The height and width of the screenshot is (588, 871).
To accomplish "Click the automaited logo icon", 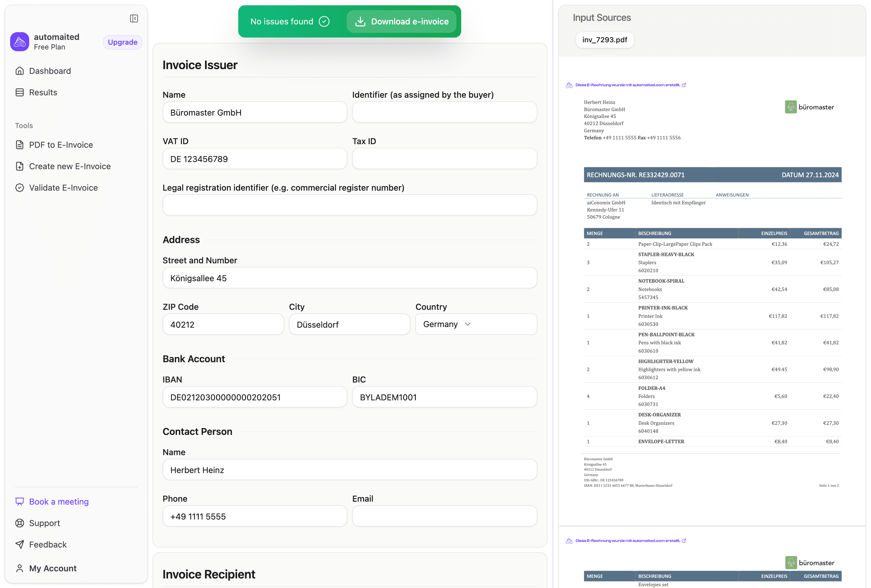I will pos(19,42).
